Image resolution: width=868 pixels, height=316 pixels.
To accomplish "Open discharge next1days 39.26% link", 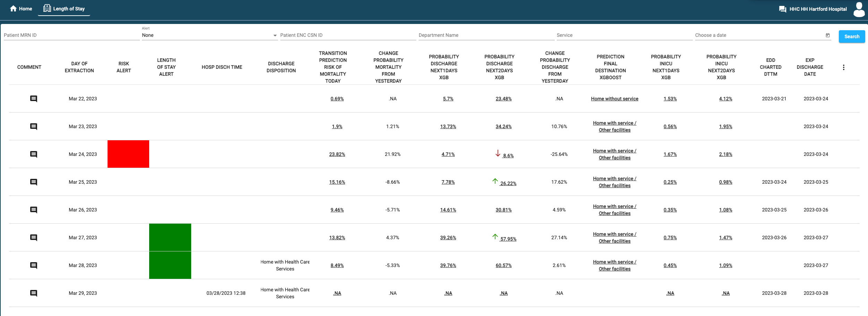I will (448, 238).
